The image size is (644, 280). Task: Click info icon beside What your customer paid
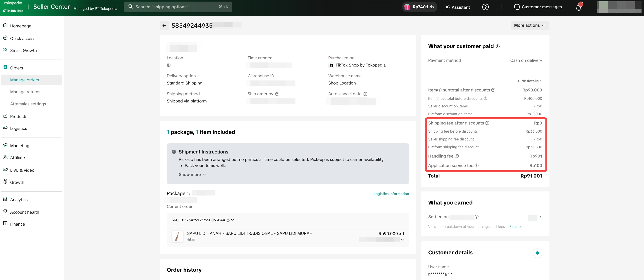pos(498,46)
